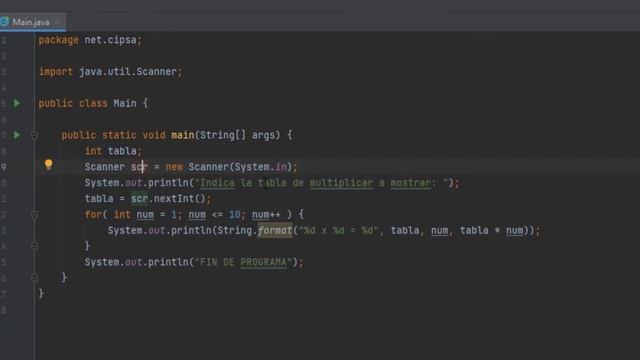The image size is (640, 360).
Task: Click the 'Main' class name
Action: click(125, 103)
